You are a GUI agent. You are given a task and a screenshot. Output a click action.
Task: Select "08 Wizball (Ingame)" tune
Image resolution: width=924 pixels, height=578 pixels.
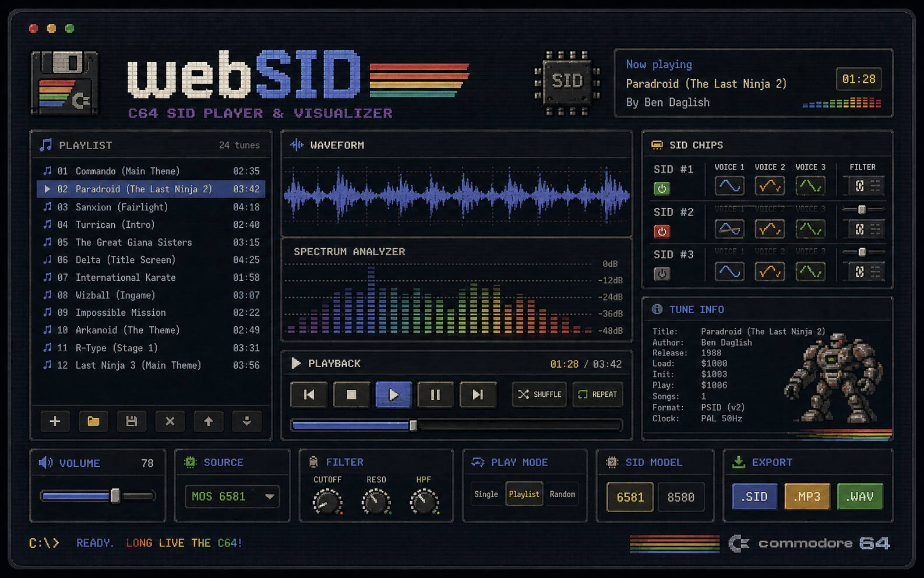click(151, 295)
